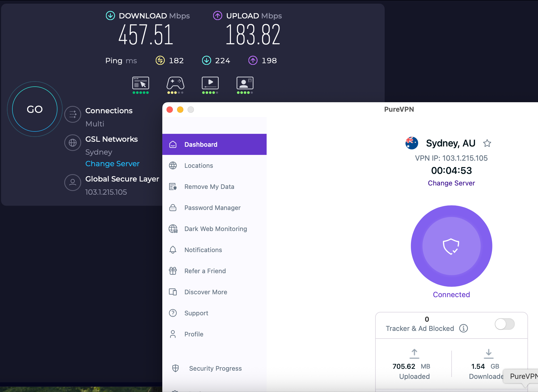The image size is (538, 392).
Task: Click the Password Manager lock icon
Action: coord(173,208)
